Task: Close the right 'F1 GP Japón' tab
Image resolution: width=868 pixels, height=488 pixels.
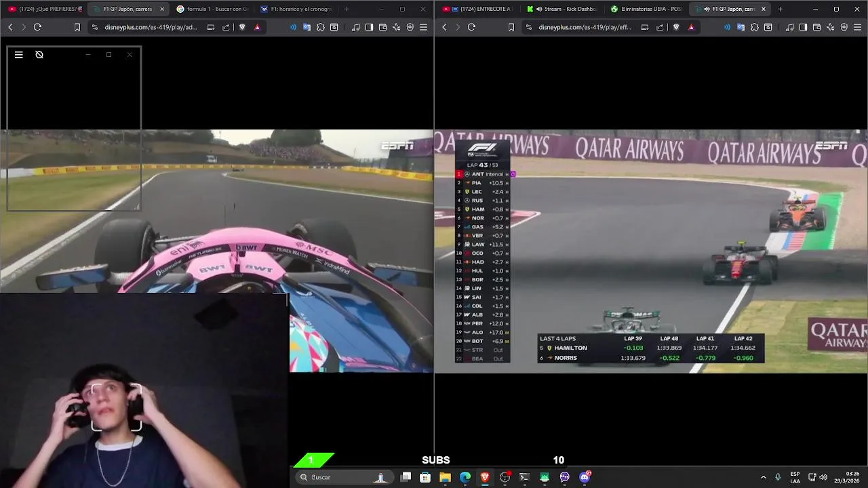Action: [764, 9]
